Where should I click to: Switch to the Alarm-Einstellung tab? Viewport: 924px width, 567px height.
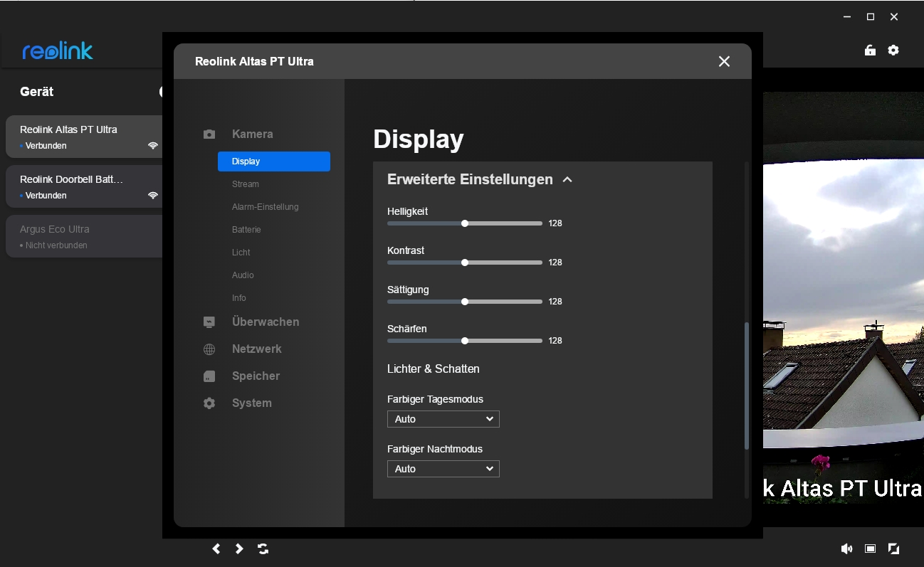point(265,207)
